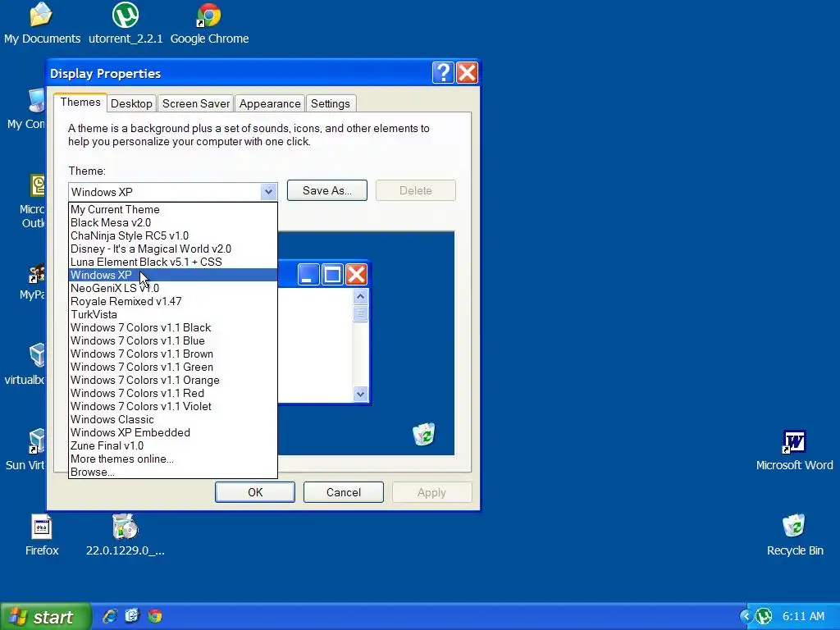Select Windows 7 Colors v1.1 Blue
Image resolution: width=840 pixels, height=630 pixels.
(172, 340)
